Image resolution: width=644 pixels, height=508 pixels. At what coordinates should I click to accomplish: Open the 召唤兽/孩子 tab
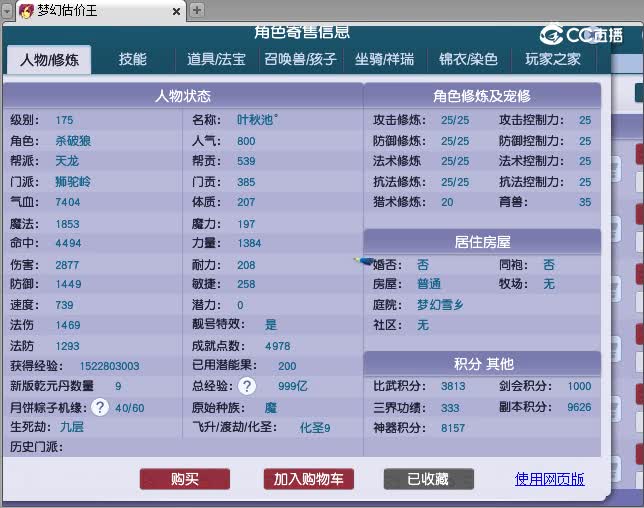301,60
